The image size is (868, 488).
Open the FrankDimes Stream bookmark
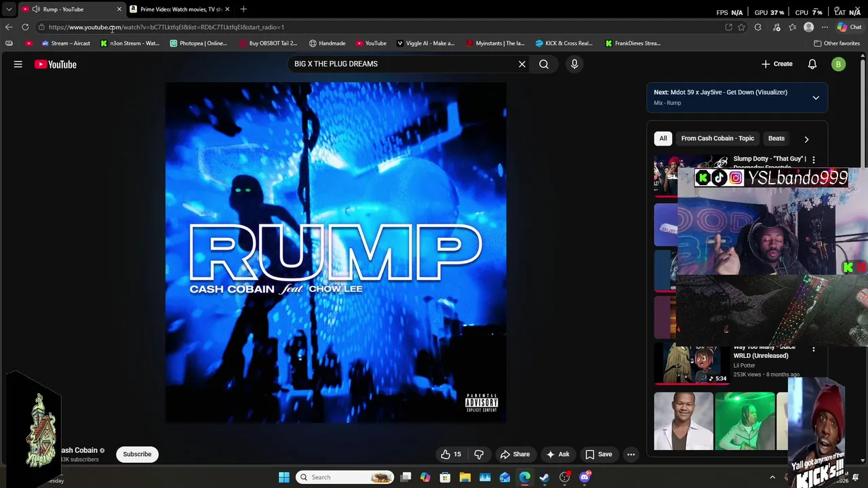point(633,43)
